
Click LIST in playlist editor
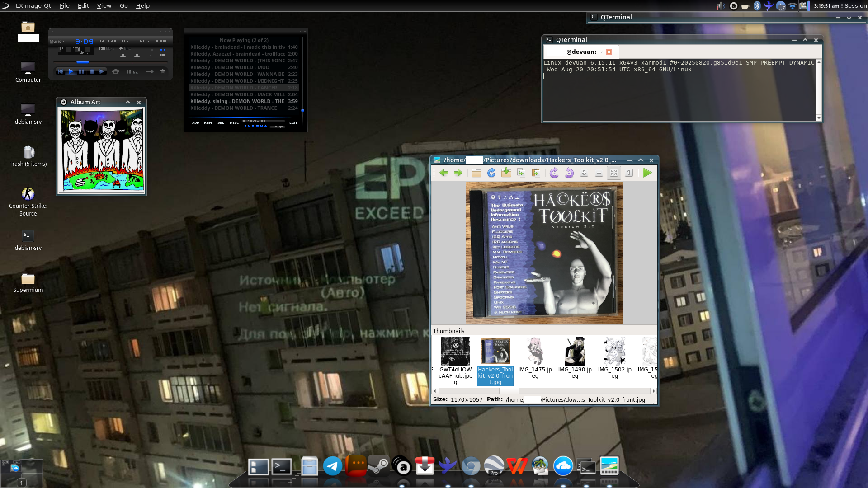(x=293, y=122)
